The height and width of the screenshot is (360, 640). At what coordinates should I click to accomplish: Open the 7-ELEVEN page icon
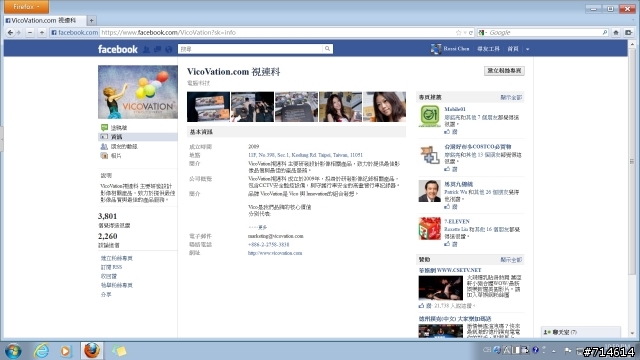pos(429,229)
